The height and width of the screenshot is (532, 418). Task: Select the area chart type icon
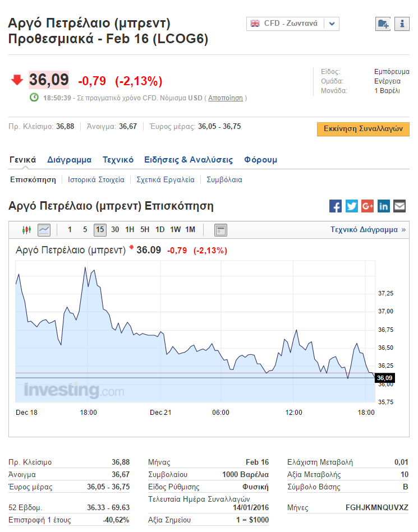coord(44,230)
